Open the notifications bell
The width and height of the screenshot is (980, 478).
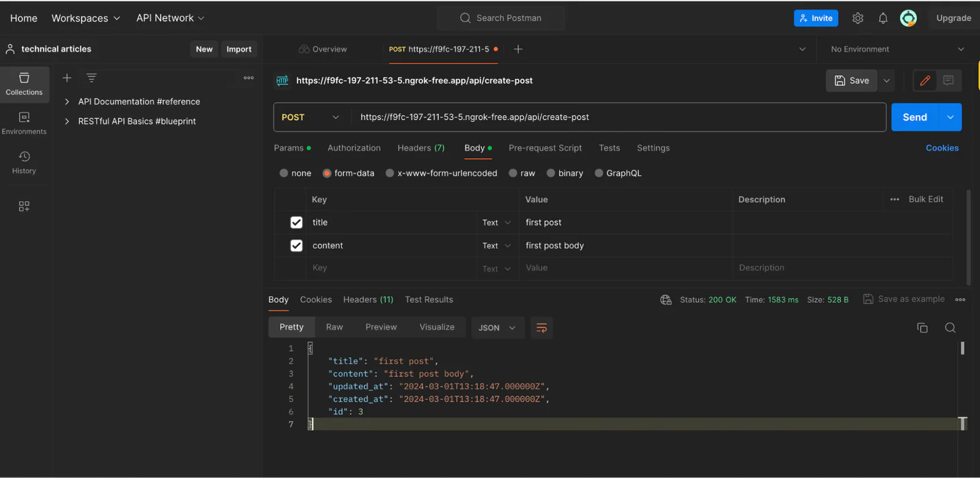(883, 18)
